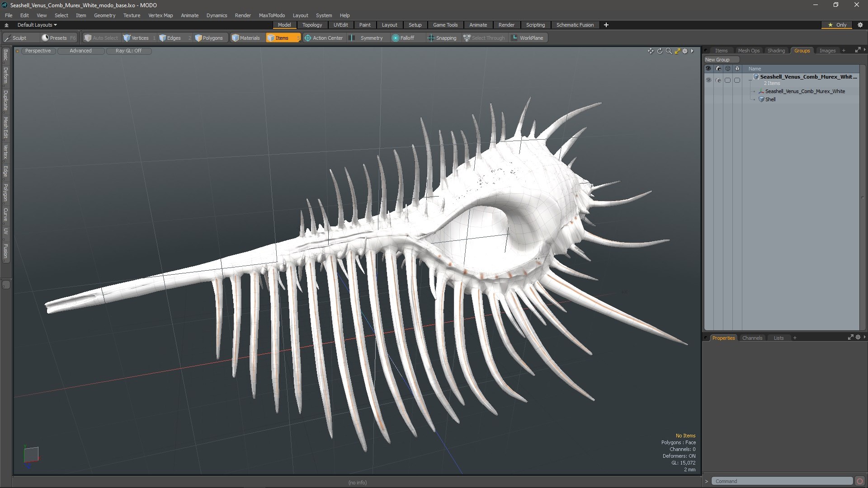Viewport: 868px width, 488px height.
Task: Open the Advanced shading style dropdown
Action: 80,51
